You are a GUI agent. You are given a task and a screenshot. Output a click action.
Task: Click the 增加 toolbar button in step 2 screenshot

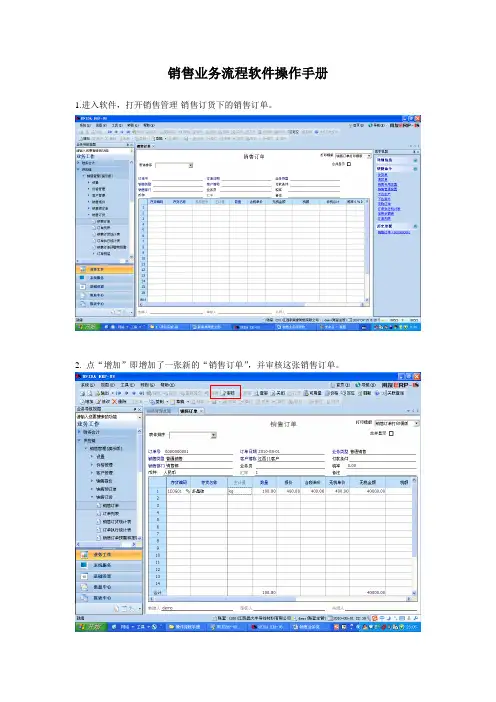(87, 401)
